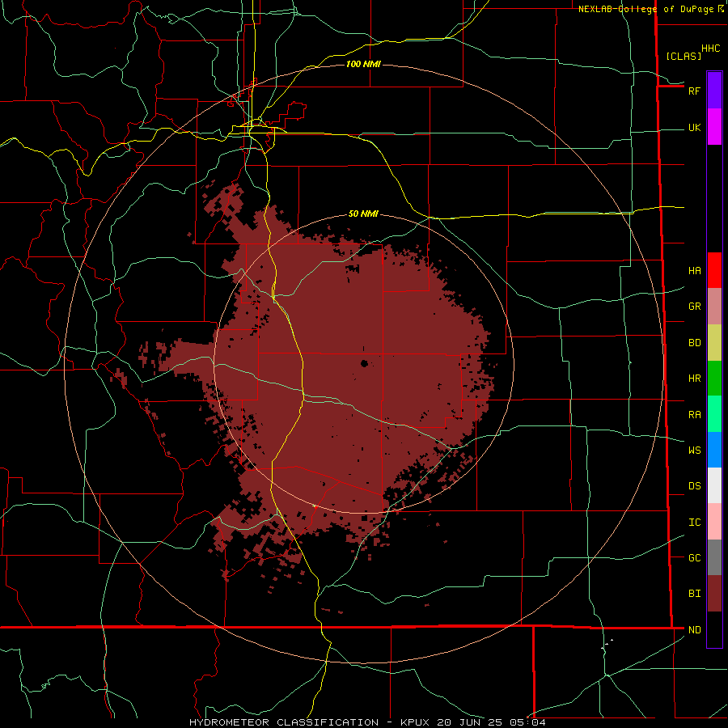Click the GR legend label

694,307
